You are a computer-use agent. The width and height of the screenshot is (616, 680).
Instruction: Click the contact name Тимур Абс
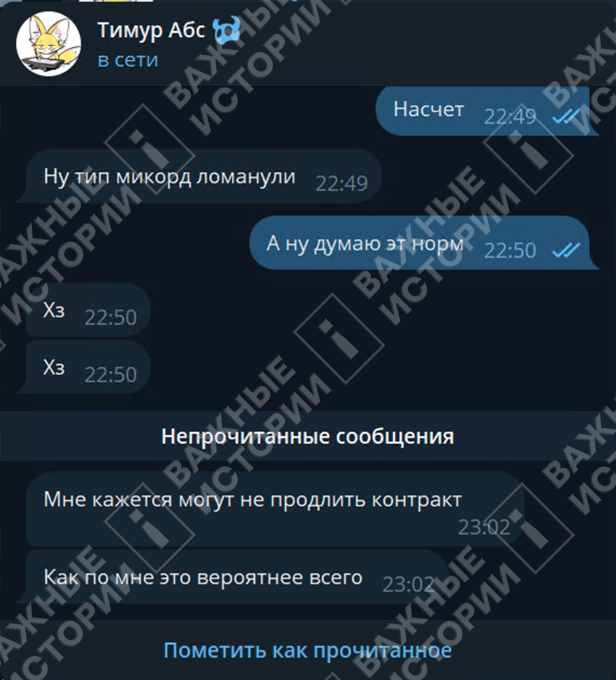pos(151,31)
